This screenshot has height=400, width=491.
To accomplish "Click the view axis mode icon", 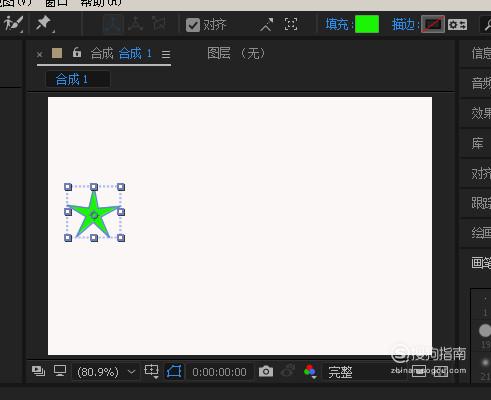I will coord(159,24).
